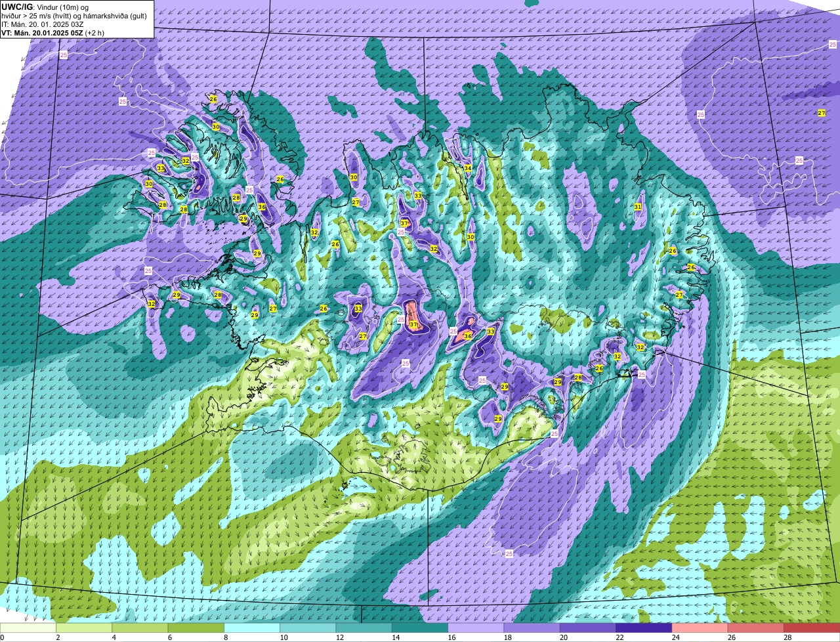The width and height of the screenshot is (840, 642).
Task: Choose the legend swatch between 10 and 12
Action: pyautogui.click(x=308, y=628)
